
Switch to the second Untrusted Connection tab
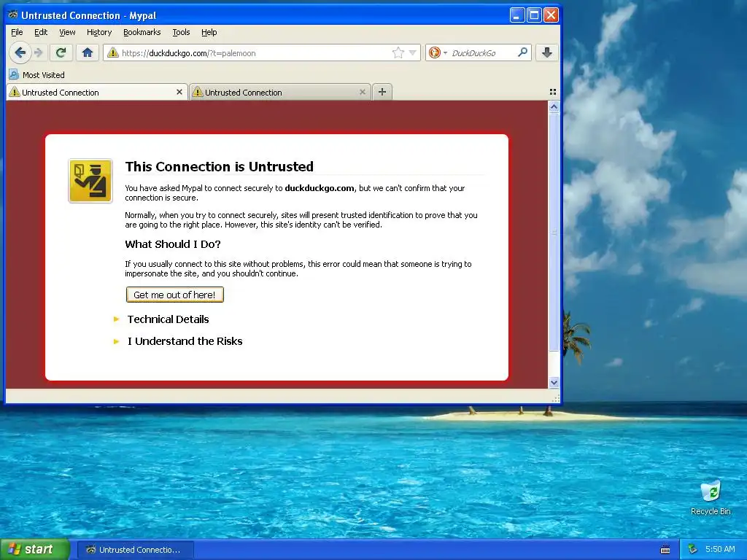point(280,93)
